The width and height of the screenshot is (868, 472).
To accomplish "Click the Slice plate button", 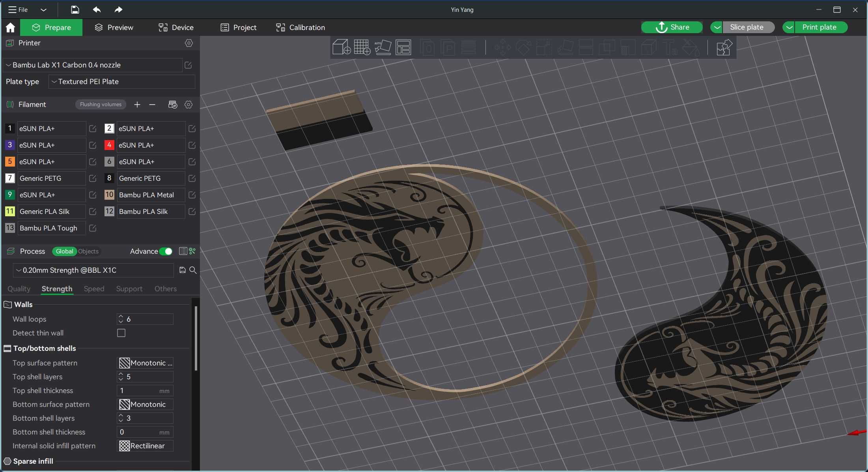I will tap(749, 27).
